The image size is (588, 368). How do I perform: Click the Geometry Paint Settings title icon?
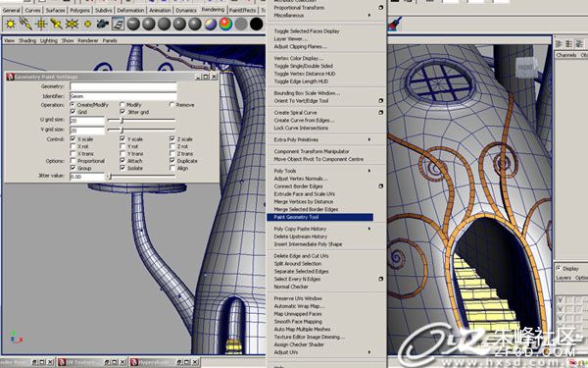[10, 77]
